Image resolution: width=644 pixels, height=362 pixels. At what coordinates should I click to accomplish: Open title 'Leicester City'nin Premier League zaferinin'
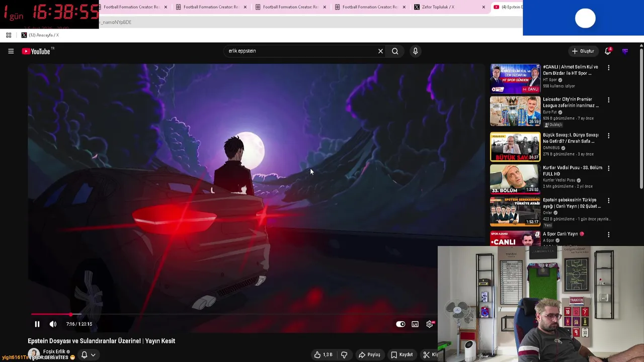[571, 103]
